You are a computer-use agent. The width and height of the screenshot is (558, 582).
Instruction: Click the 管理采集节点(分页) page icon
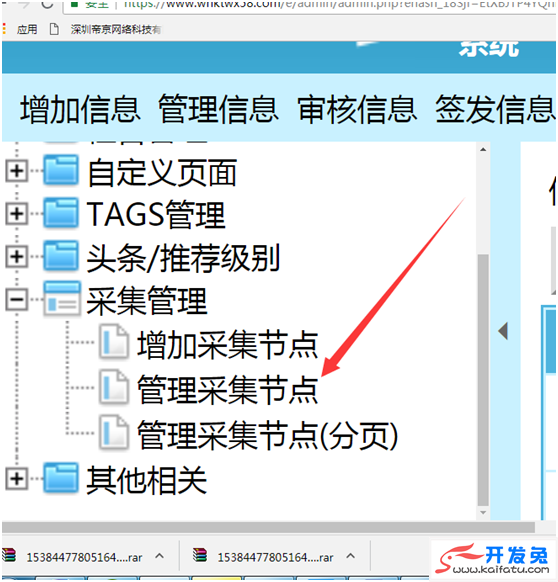(x=114, y=432)
